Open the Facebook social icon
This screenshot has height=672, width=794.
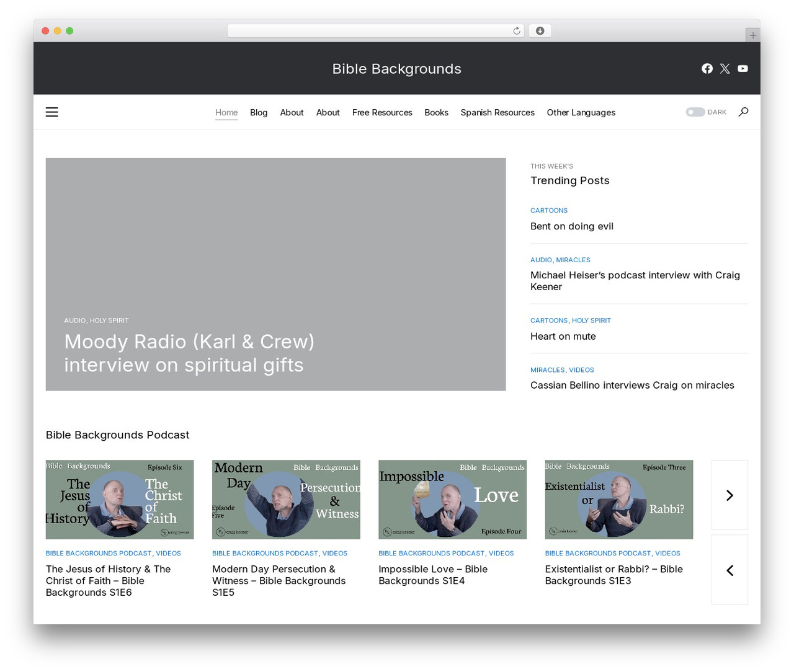[707, 68]
